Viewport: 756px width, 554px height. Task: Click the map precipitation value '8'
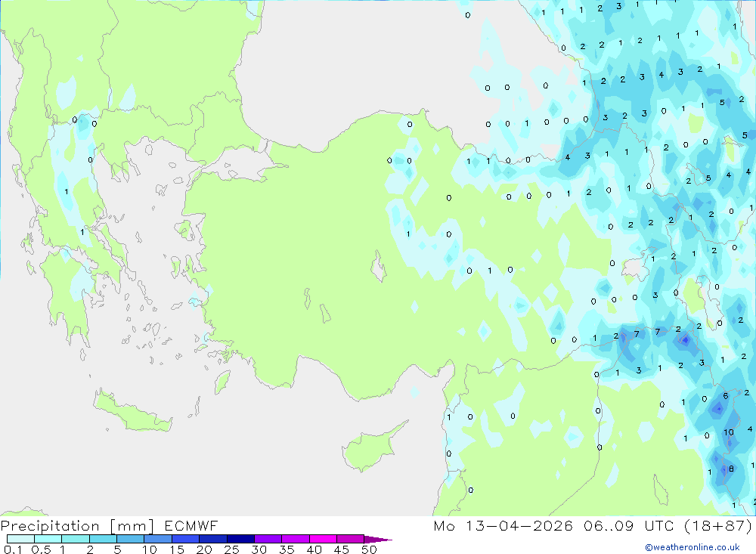731,469
